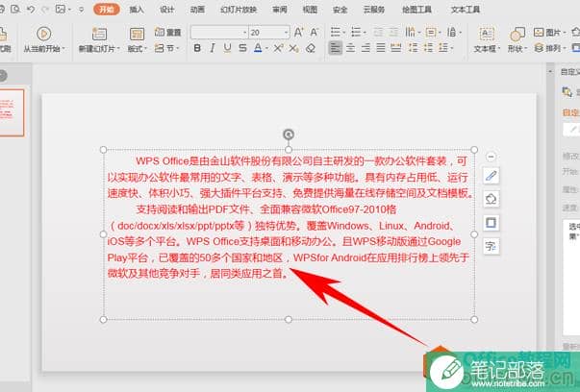Screen dimensions: 580x392
Task: Click the New Slide (新建幻灯片) icon
Action: (99, 34)
